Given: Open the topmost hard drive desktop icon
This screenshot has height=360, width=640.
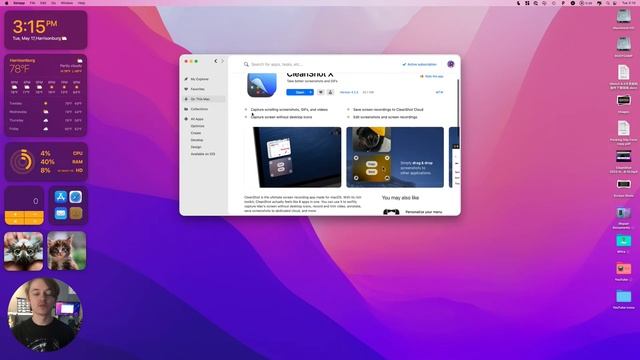Looking at the screenshot, I should pos(623,16).
